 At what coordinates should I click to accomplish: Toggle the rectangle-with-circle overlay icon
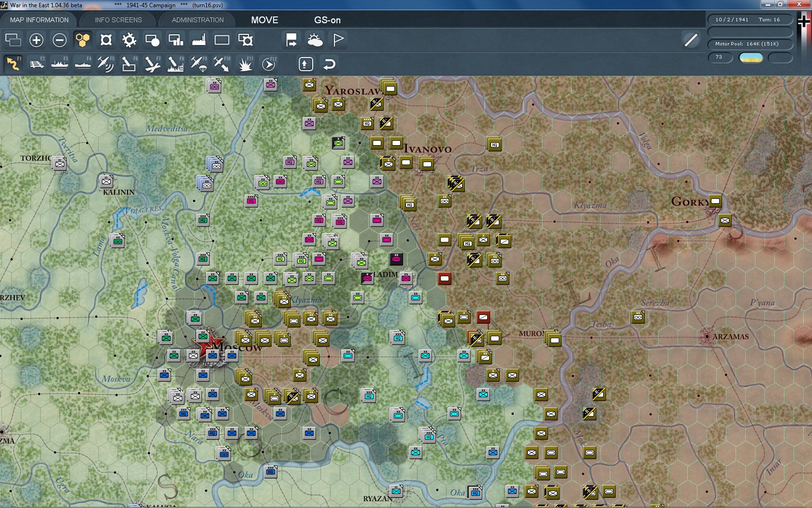tap(152, 40)
